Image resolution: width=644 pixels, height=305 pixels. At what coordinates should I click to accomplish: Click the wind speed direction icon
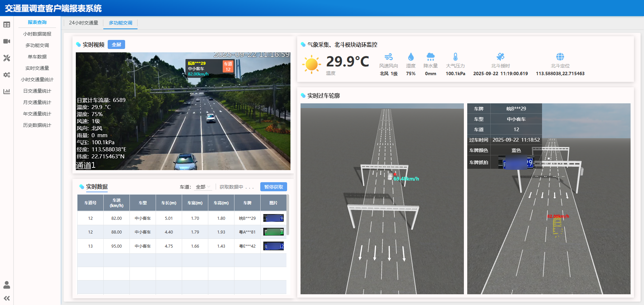(388, 57)
